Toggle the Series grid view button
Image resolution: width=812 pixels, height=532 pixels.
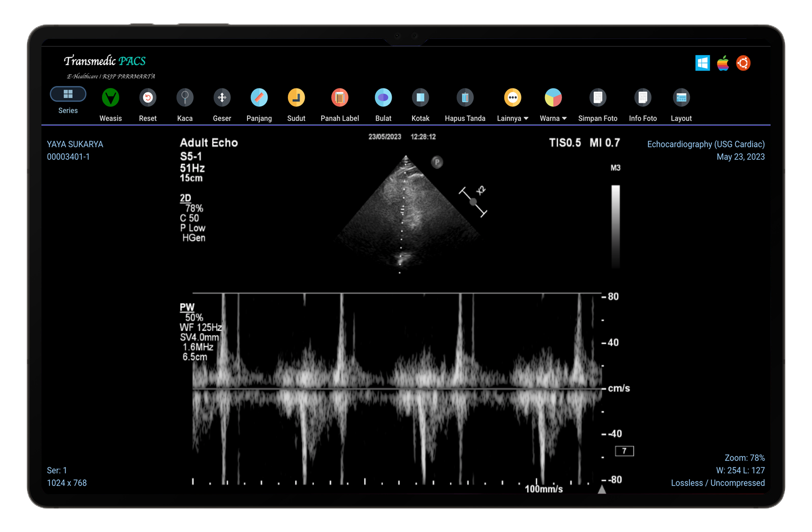pyautogui.click(x=68, y=95)
